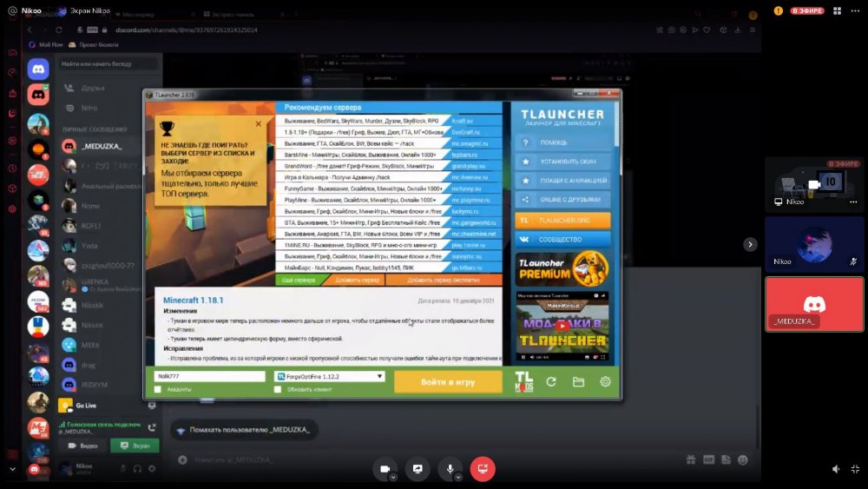This screenshot has width=868, height=489.
Task: Click 'Войти в игру' button in TLauncher
Action: (448, 381)
